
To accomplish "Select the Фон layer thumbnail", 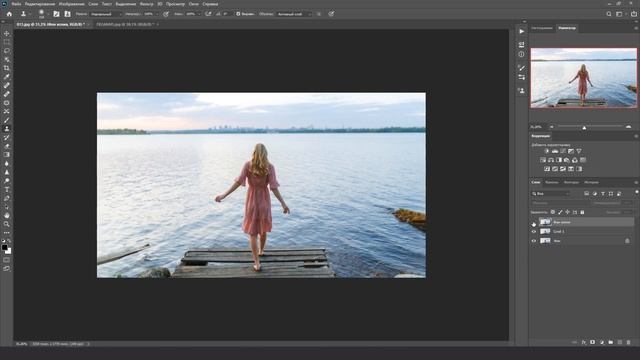I will pyautogui.click(x=545, y=241).
